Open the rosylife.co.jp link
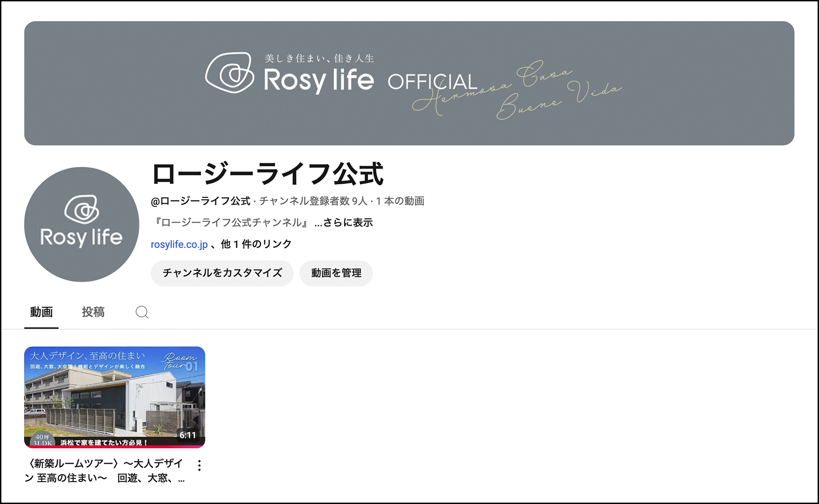The width and height of the screenshot is (819, 504). [x=179, y=244]
